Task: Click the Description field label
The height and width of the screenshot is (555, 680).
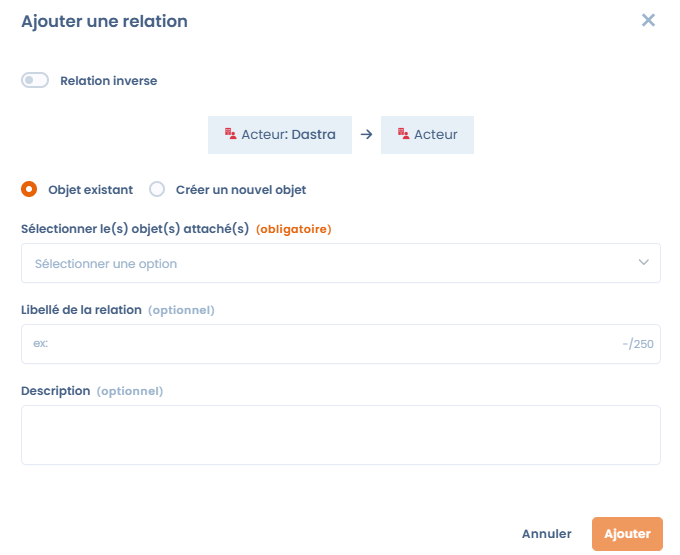Action: point(55,391)
